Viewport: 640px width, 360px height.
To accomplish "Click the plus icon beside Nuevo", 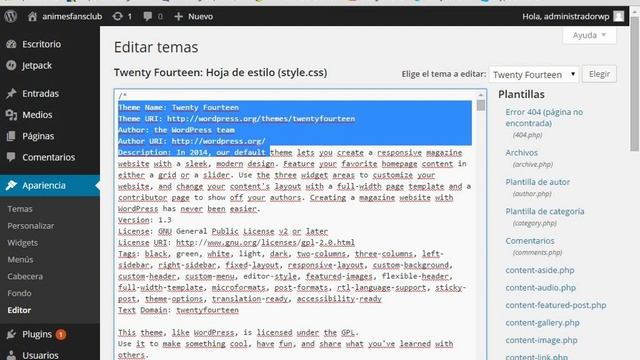I will [x=178, y=16].
